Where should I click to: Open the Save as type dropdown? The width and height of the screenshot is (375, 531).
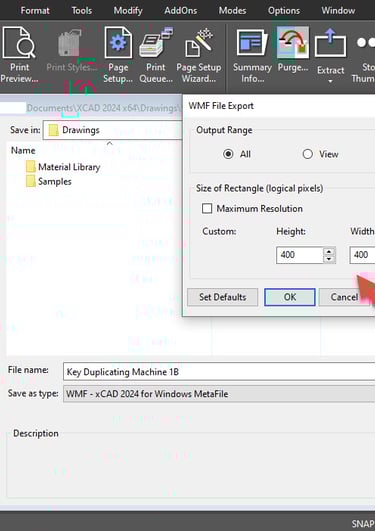pyautogui.click(x=219, y=394)
